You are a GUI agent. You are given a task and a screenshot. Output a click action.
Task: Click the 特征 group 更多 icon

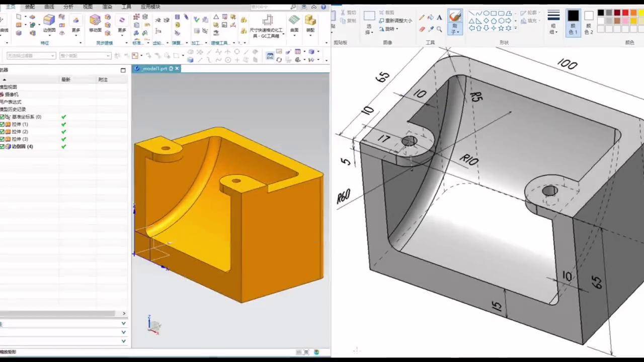point(75,21)
